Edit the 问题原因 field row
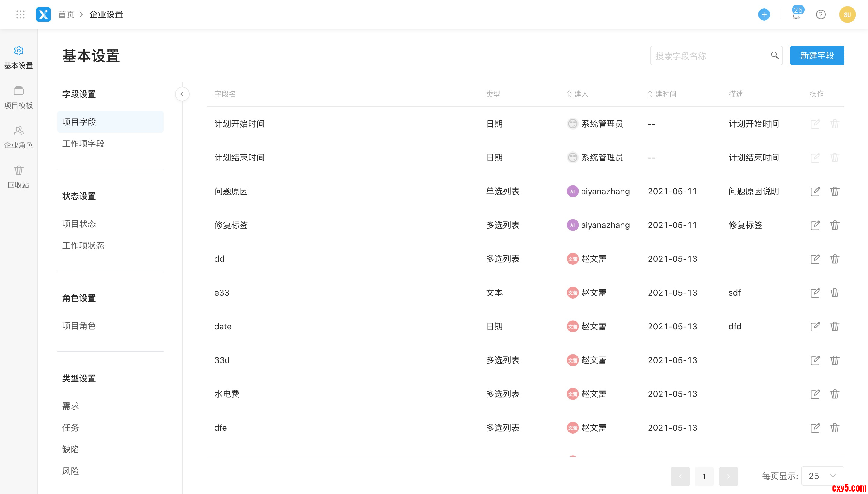The image size is (868, 494). click(815, 191)
